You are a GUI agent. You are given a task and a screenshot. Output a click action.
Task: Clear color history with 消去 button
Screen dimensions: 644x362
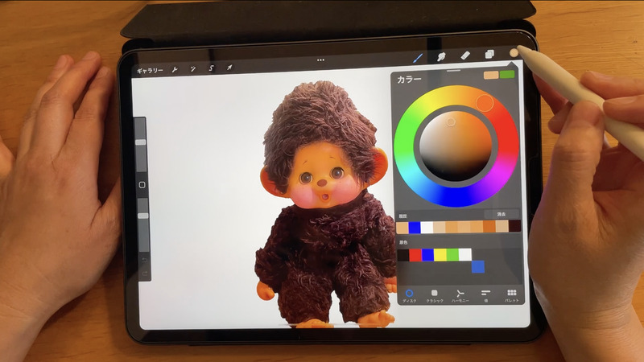point(502,214)
